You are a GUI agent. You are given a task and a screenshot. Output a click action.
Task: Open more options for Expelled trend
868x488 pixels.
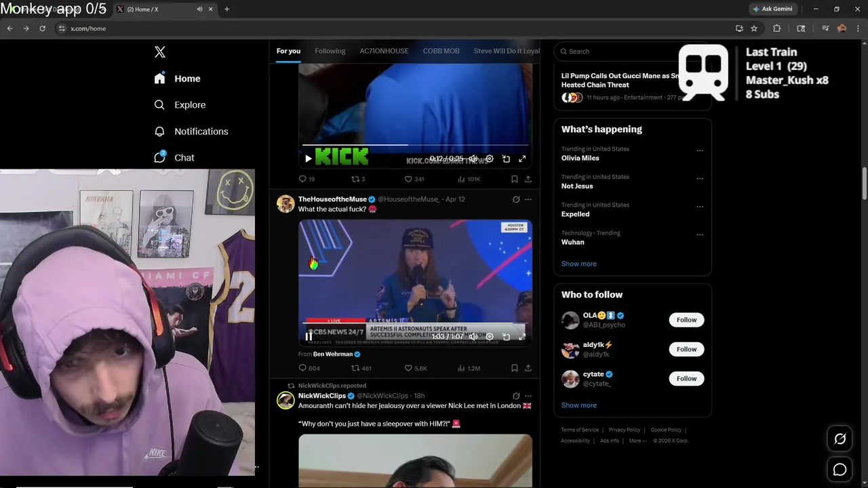(700, 207)
